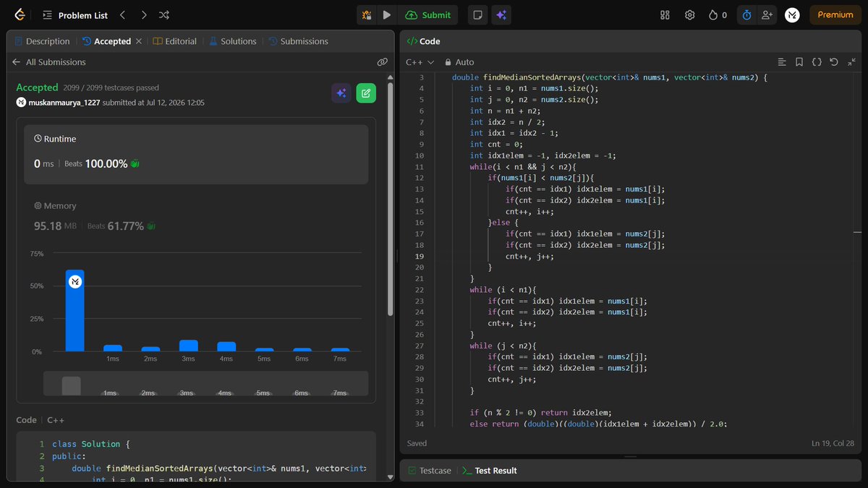
Task: Close the Accepted tab
Action: [138, 41]
